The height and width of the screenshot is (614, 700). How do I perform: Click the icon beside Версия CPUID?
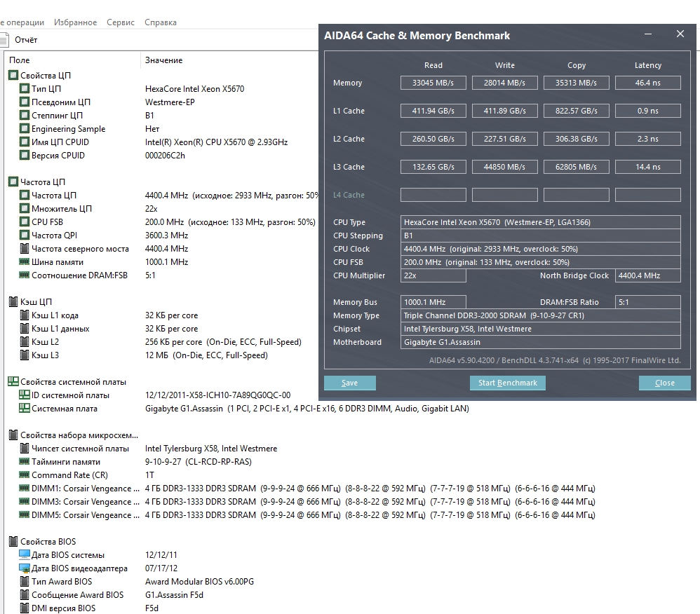coord(24,156)
